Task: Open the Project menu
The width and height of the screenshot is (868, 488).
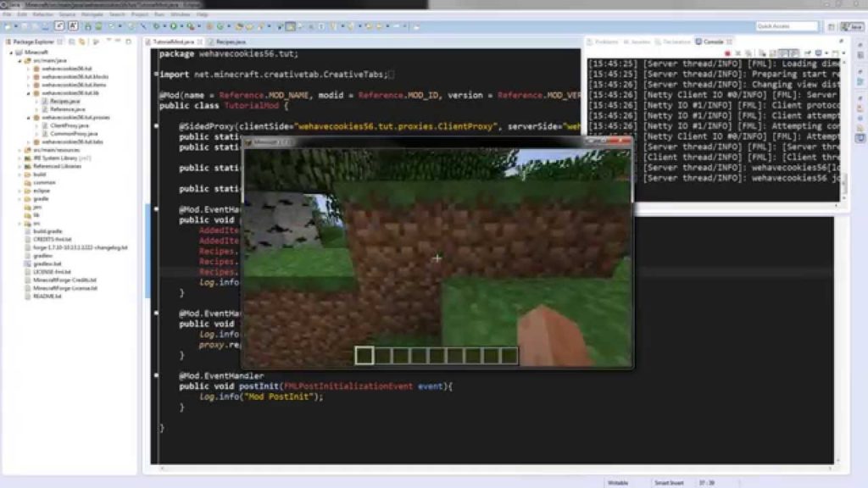Action: pos(140,14)
